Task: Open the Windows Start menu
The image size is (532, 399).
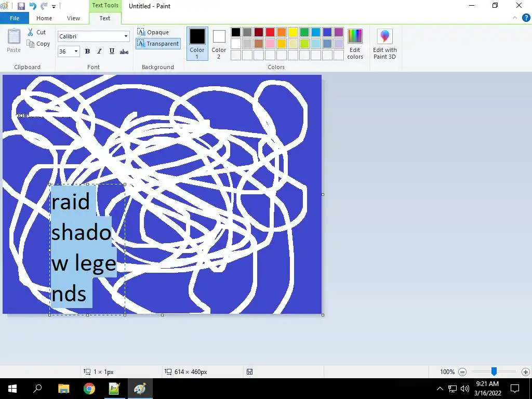Action: pos(12,389)
